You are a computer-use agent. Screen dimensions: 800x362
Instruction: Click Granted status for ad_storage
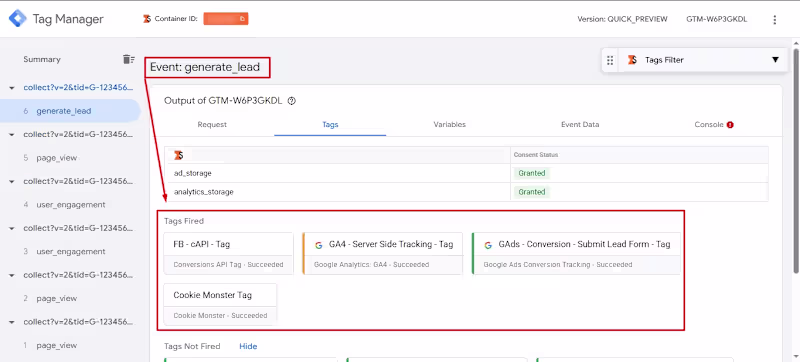coord(532,173)
